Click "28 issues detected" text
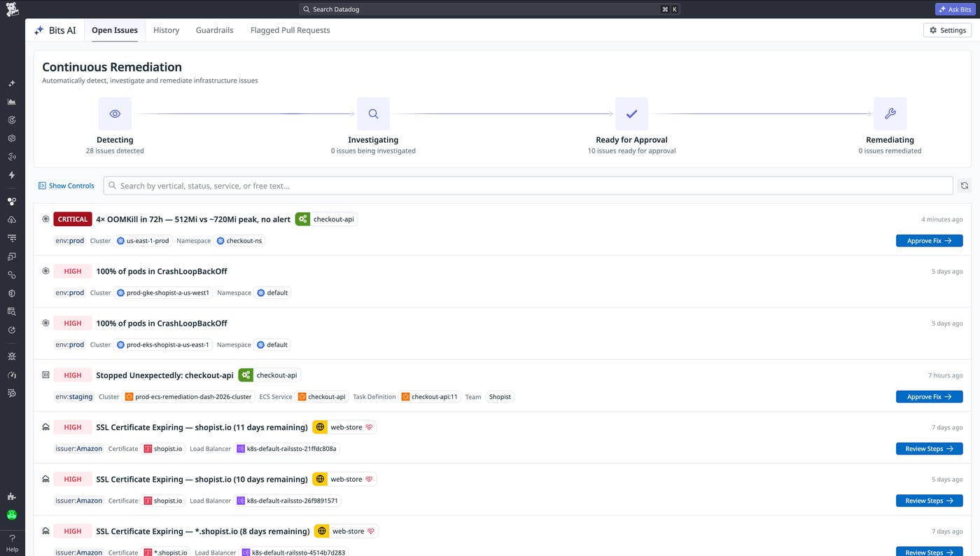Image resolution: width=980 pixels, height=556 pixels. tap(115, 151)
